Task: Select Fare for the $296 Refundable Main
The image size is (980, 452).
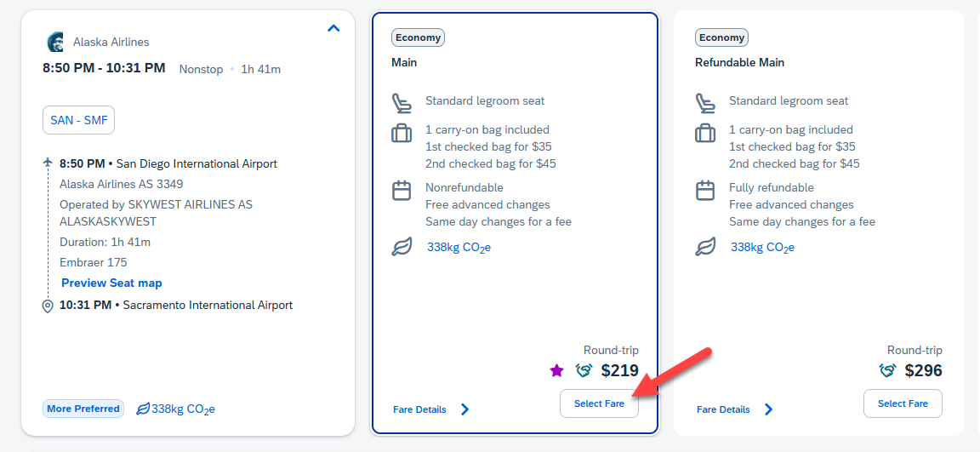Action: [903, 403]
